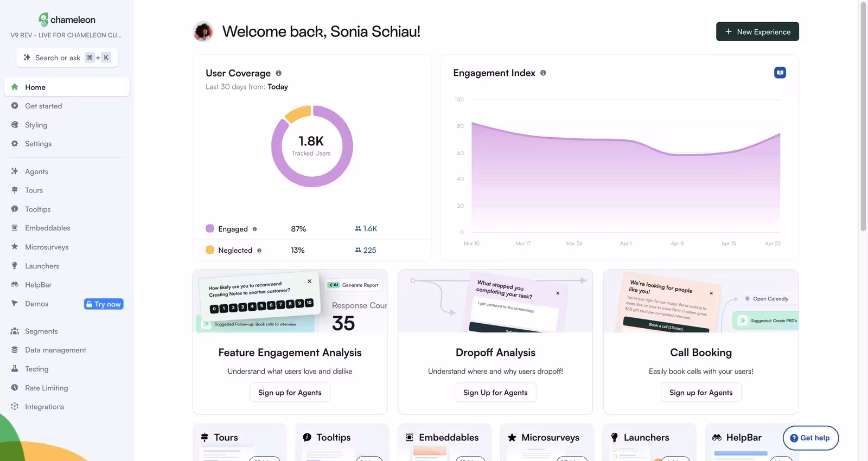Click the Home house icon in sidebar
Viewport: 868px width, 461px height.
pyautogui.click(x=15, y=87)
